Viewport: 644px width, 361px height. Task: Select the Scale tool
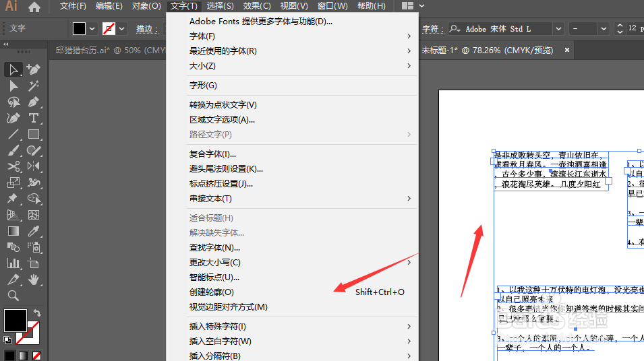tap(13, 183)
